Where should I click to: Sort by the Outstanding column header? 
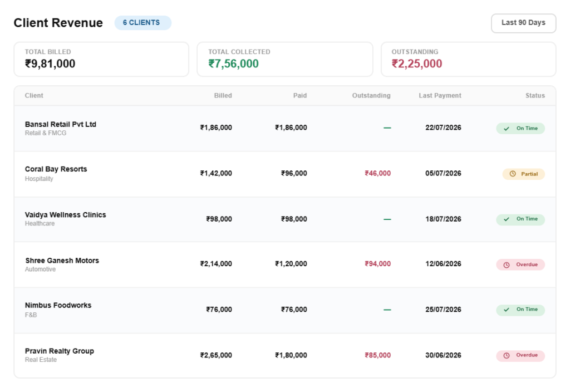tap(371, 96)
